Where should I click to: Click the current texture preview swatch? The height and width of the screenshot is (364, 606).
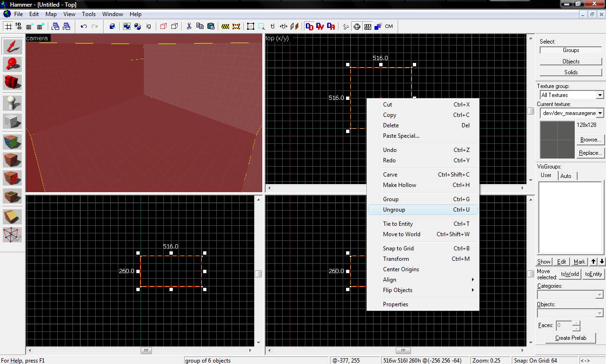[557, 140]
